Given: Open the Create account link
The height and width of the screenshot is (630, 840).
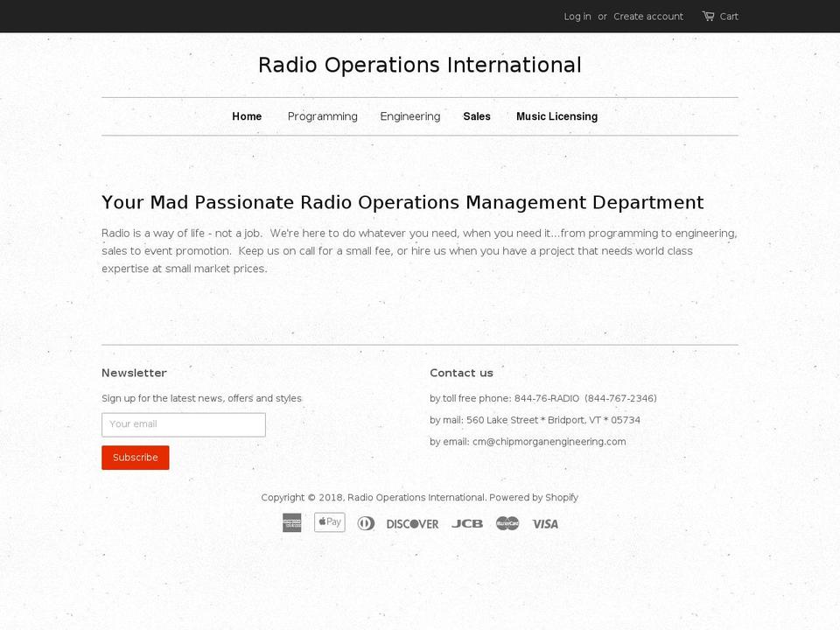Looking at the screenshot, I should (648, 17).
